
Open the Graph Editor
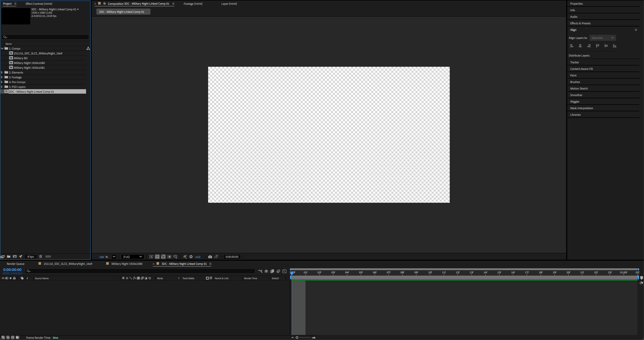click(285, 271)
